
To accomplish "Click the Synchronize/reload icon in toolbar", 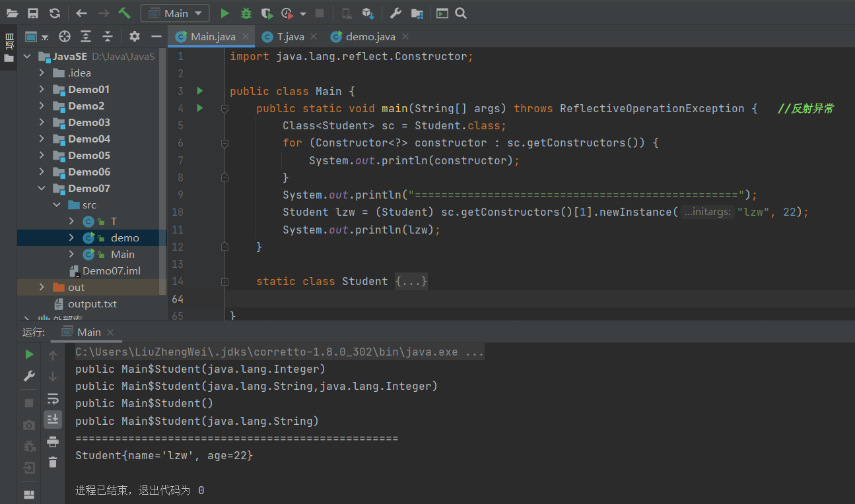I will pyautogui.click(x=55, y=13).
